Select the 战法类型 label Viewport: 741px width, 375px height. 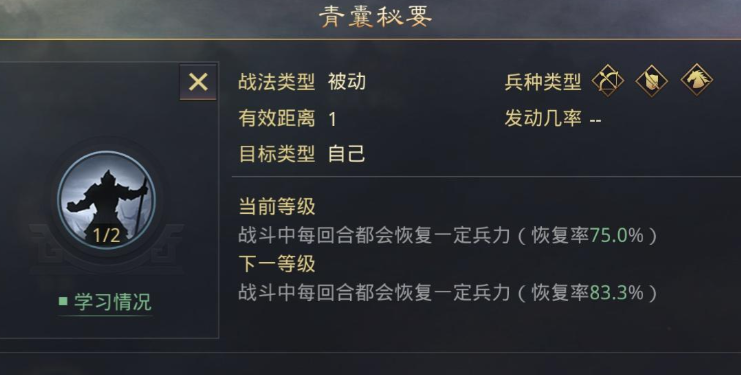click(276, 82)
